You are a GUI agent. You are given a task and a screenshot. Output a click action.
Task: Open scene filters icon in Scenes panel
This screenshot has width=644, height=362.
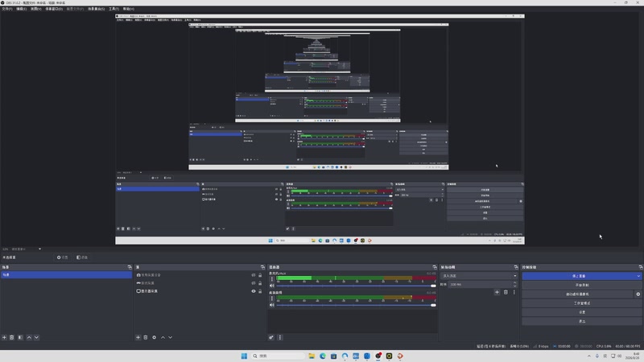pos(20,337)
